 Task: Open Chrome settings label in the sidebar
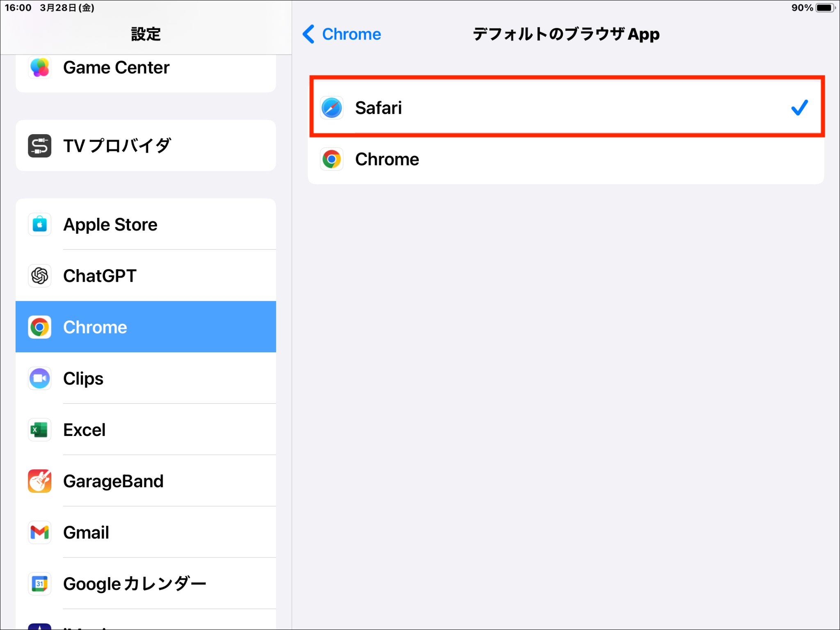[95, 327]
